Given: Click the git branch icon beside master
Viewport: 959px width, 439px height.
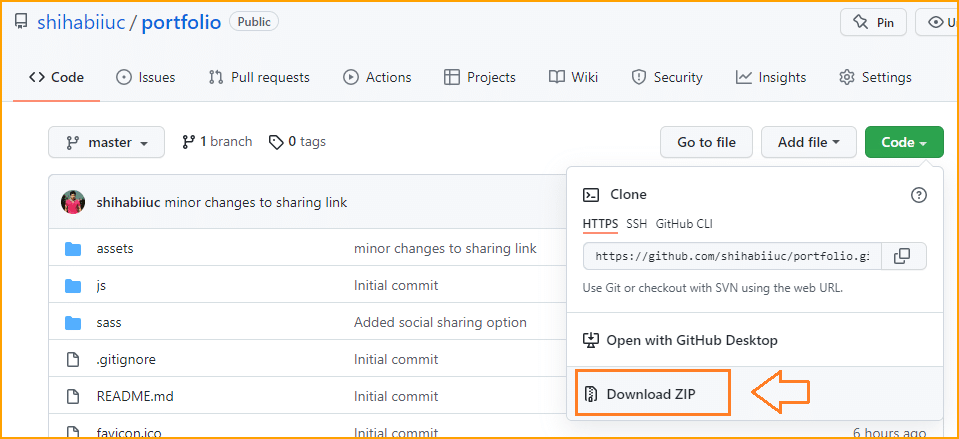Looking at the screenshot, I should (73, 143).
